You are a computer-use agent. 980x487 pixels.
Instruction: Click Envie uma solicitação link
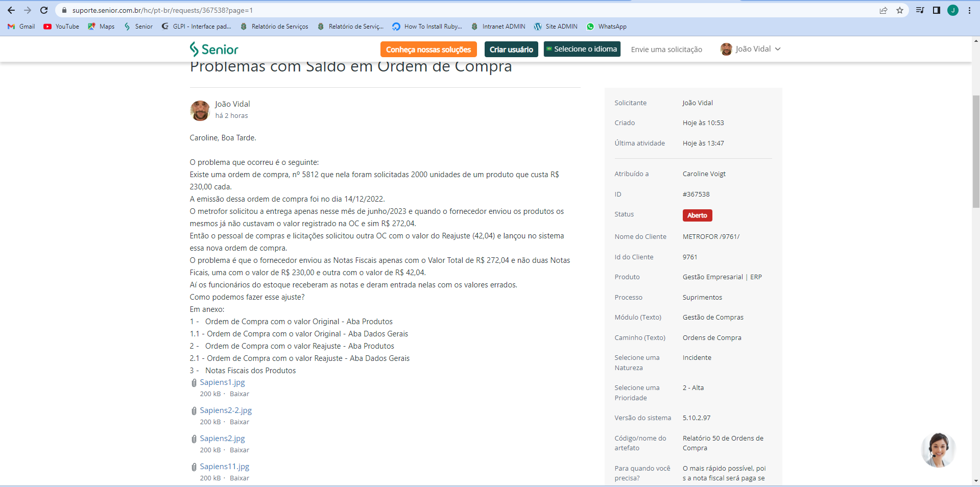pyautogui.click(x=666, y=50)
